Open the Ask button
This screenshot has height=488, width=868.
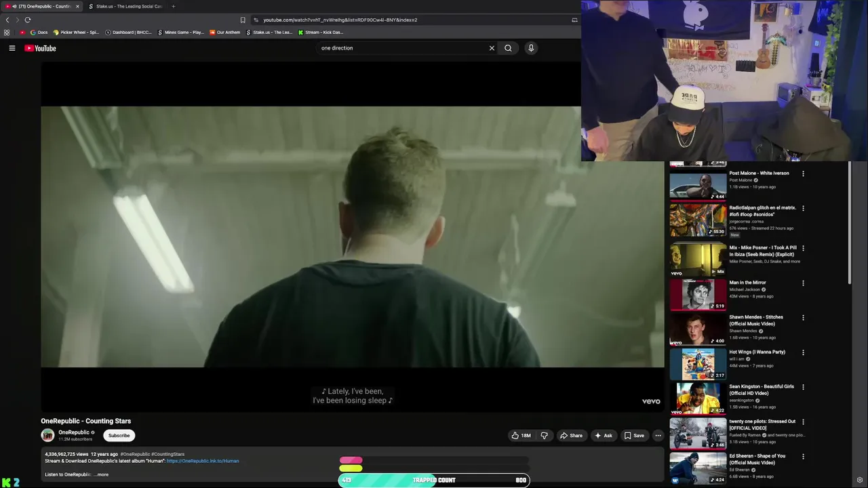(x=604, y=435)
